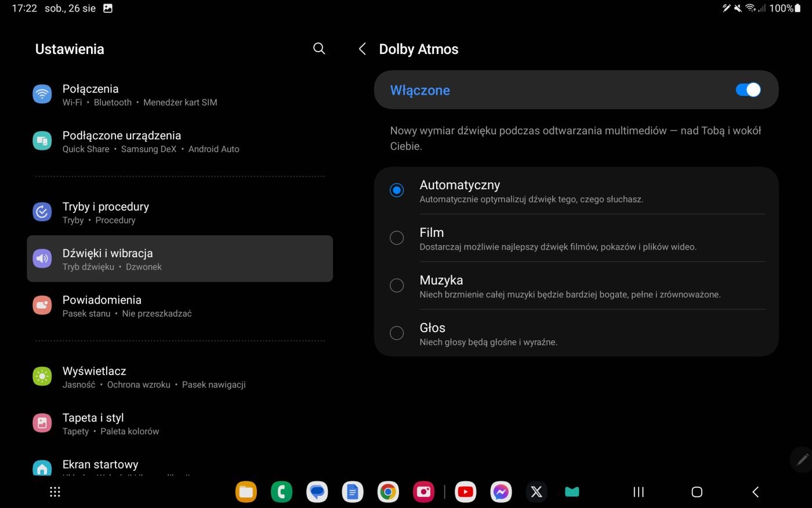Tap the Ustawienia heading
The width and height of the screenshot is (812, 508).
tap(70, 49)
